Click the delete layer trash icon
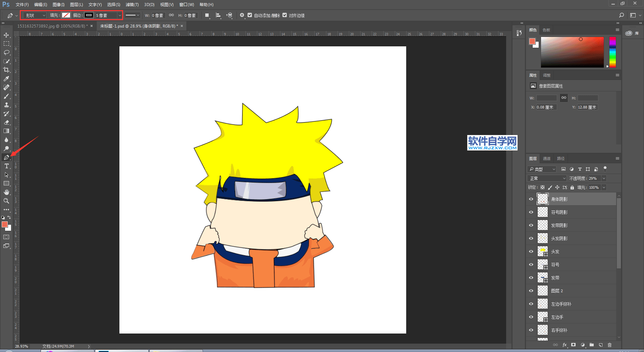The height and width of the screenshot is (352, 644). point(609,345)
